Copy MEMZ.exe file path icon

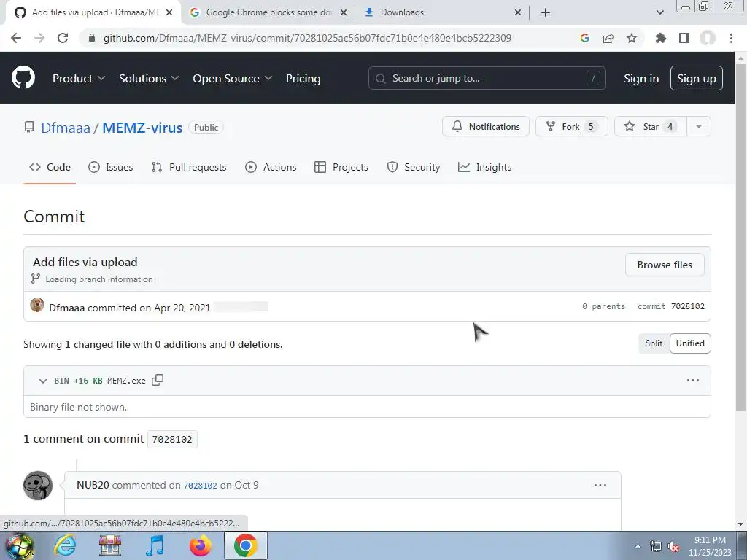[x=158, y=380]
